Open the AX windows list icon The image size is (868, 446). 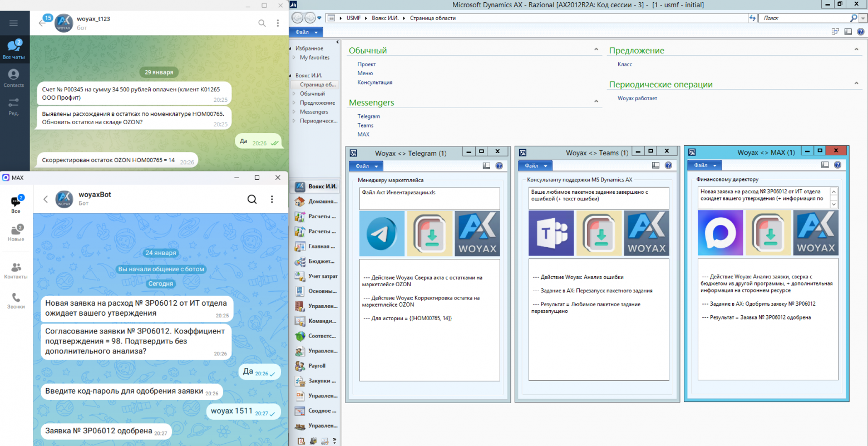835,32
